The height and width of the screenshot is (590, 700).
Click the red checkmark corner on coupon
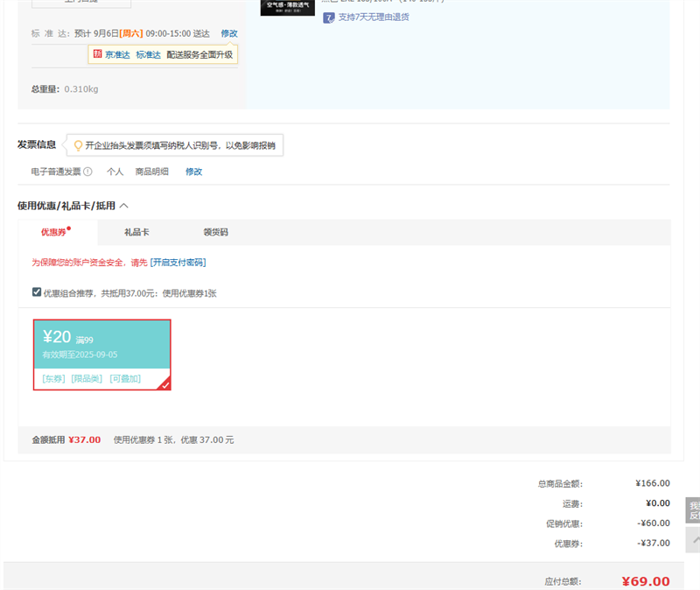tap(164, 383)
